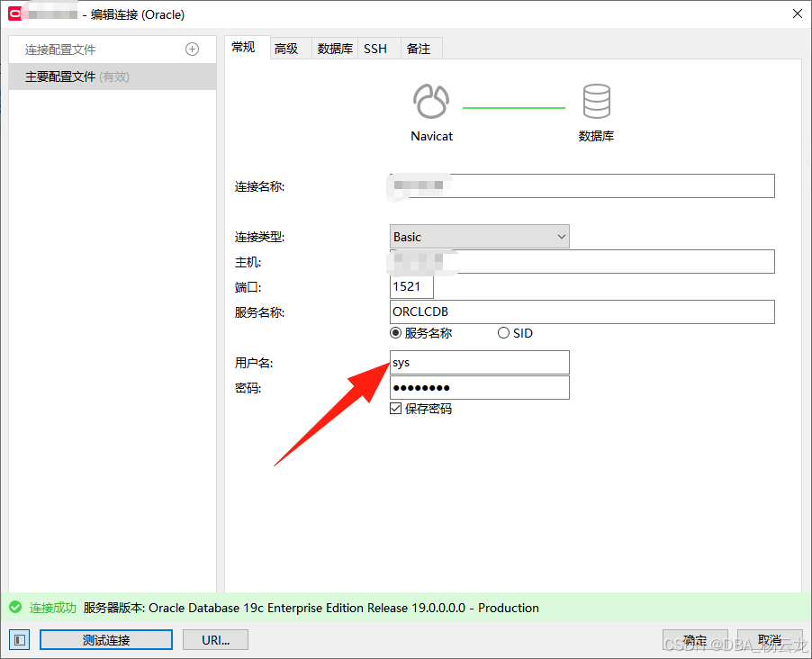Open the URI... button

(x=215, y=640)
